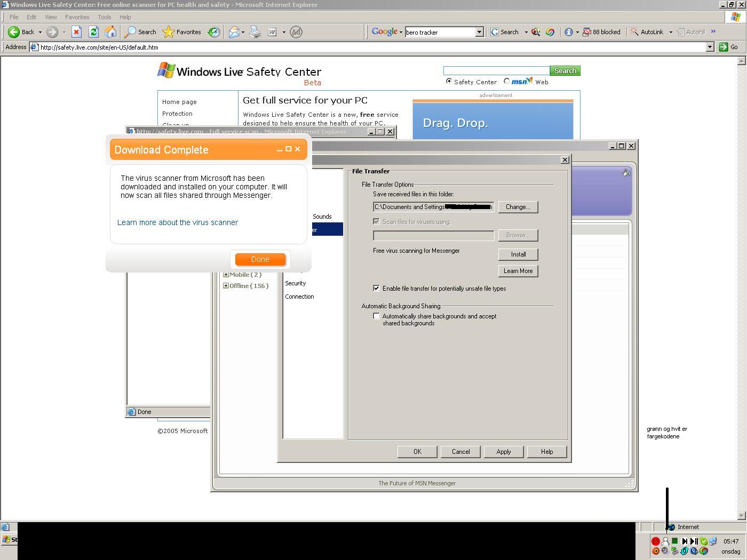Click the Edit with Word icon
The width and height of the screenshot is (747, 560).
pos(272,32)
